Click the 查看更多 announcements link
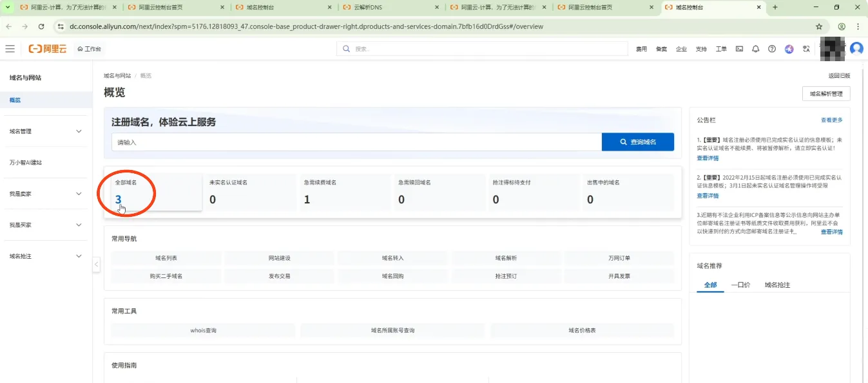Viewport: 868px width, 383px height. click(831, 120)
